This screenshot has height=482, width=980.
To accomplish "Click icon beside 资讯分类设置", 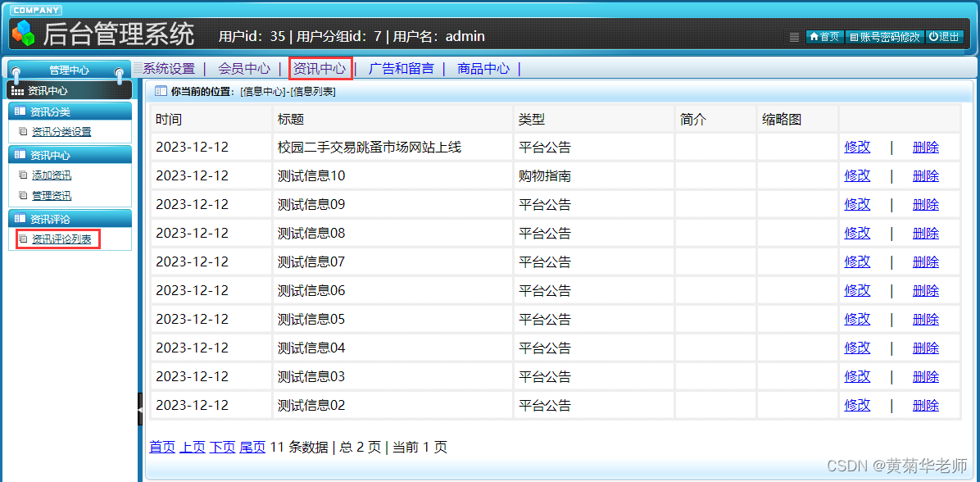I will (x=23, y=132).
